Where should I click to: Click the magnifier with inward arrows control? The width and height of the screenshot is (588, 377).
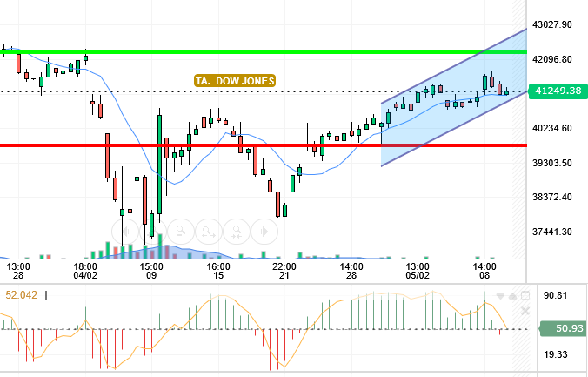click(237, 232)
